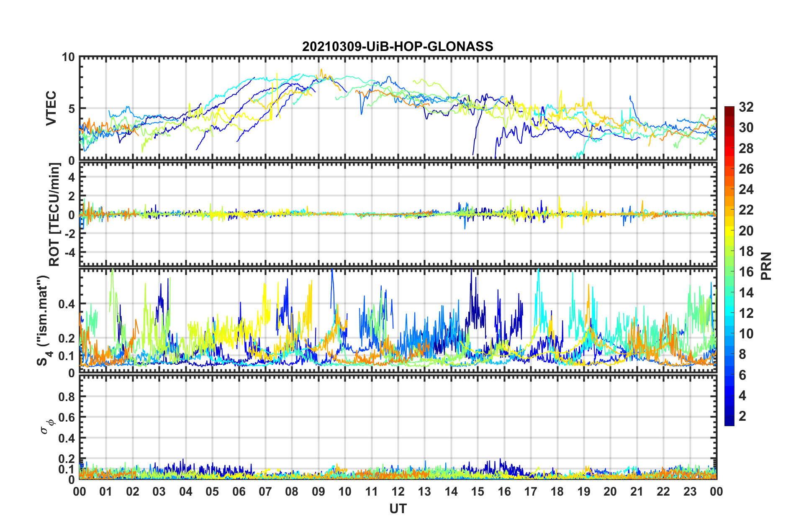Select the "13" hour tick on the UT axis
The width and height of the screenshot is (796, 532).
click(424, 492)
